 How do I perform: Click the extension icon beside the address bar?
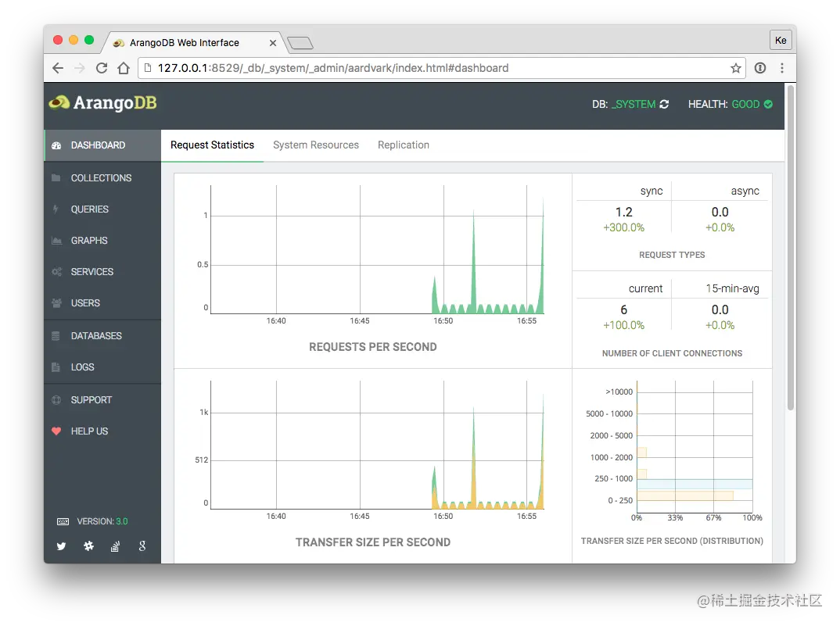tap(760, 68)
